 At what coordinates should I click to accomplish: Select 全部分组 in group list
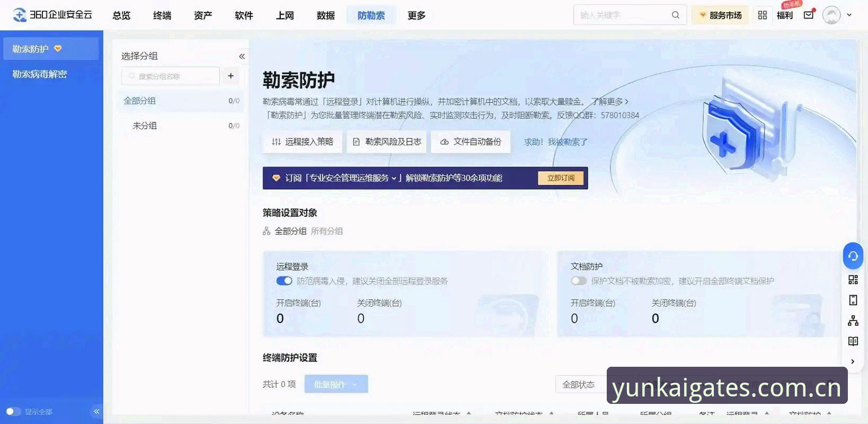pyautogui.click(x=181, y=101)
